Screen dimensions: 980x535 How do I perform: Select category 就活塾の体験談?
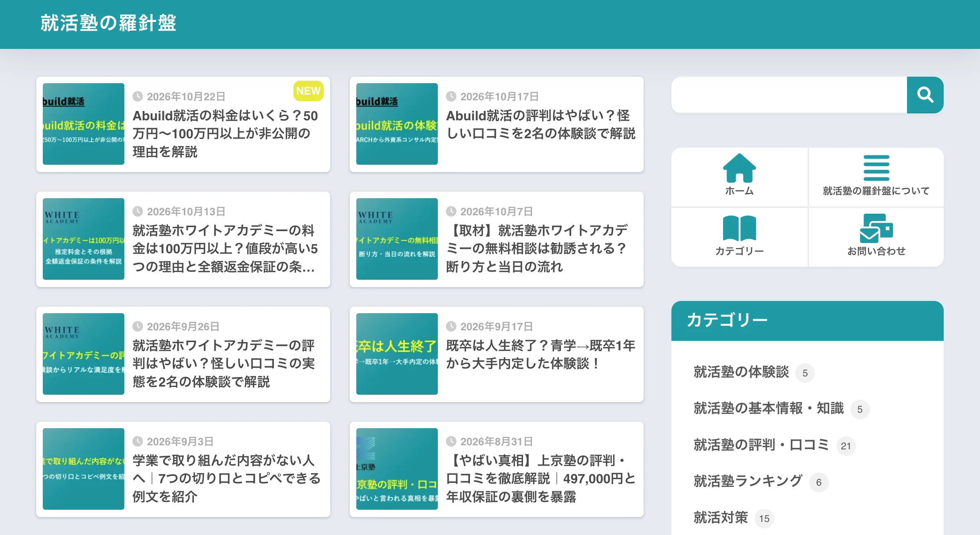[x=741, y=372]
